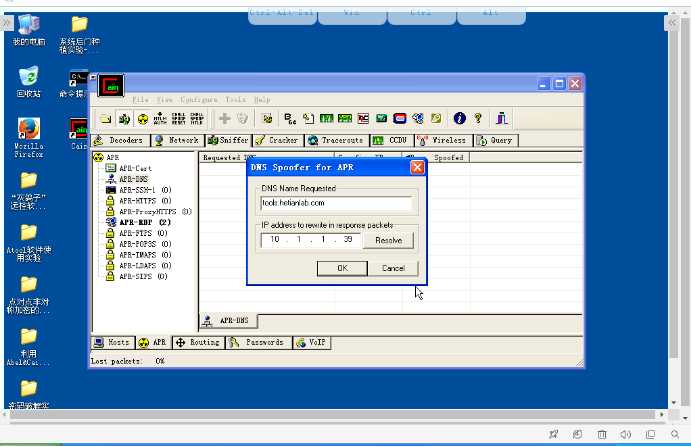Open the VoIP bottom tab
This screenshot has height=447, width=691.
click(312, 343)
